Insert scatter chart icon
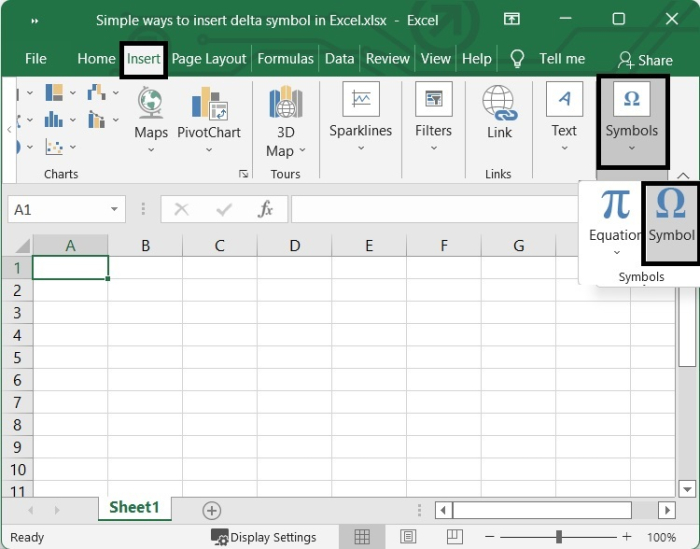 [54, 146]
